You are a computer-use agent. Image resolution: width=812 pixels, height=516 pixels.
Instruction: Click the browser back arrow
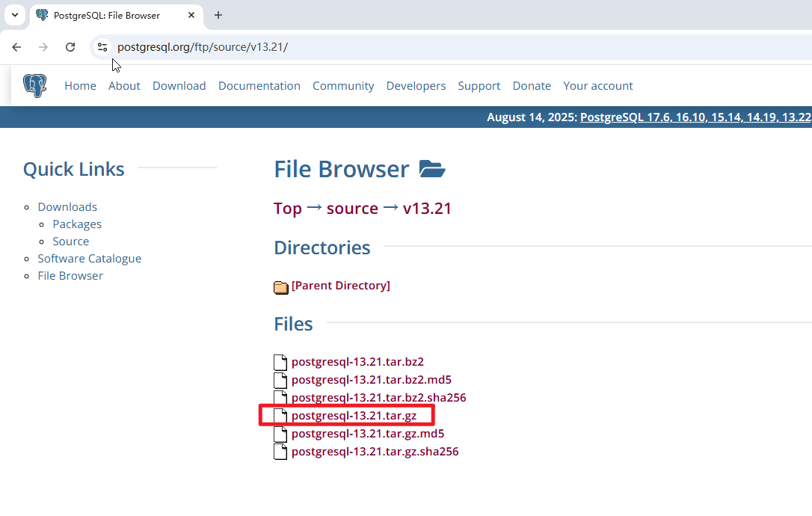click(16, 47)
